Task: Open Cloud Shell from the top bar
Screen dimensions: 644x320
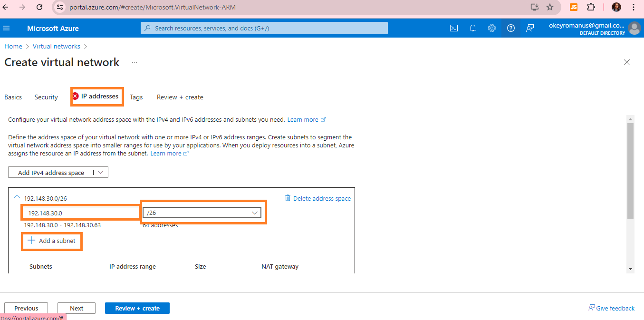Action: point(454,28)
